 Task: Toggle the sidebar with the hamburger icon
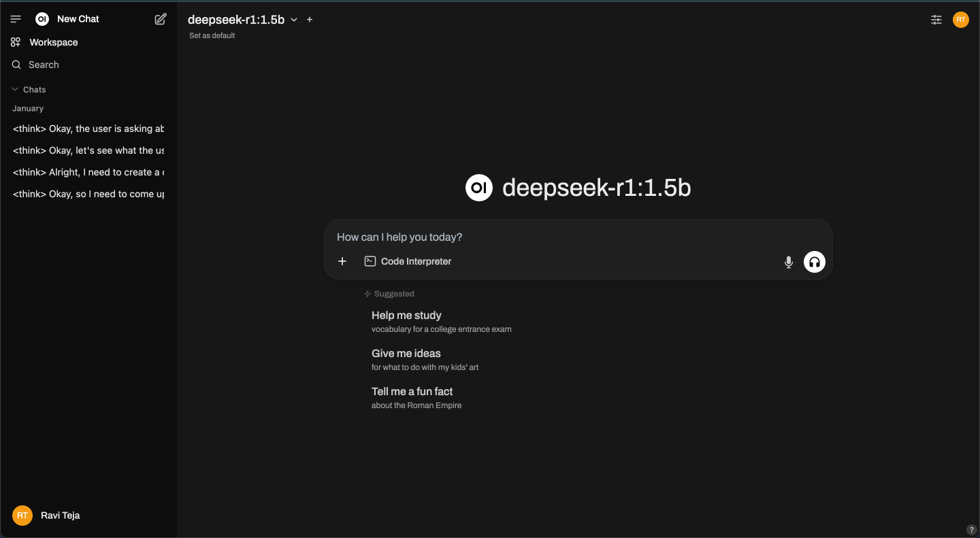15,18
